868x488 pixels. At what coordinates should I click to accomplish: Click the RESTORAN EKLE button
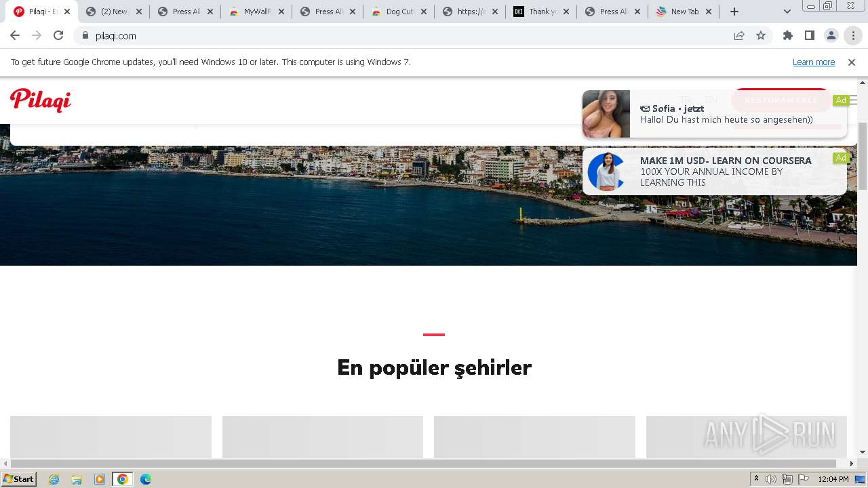point(781,100)
